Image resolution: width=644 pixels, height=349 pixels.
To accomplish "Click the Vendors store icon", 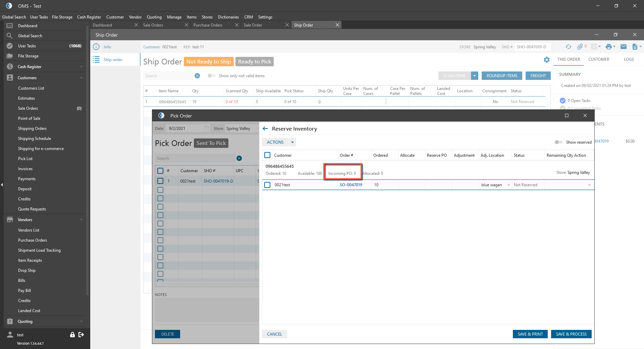I will (10, 220).
